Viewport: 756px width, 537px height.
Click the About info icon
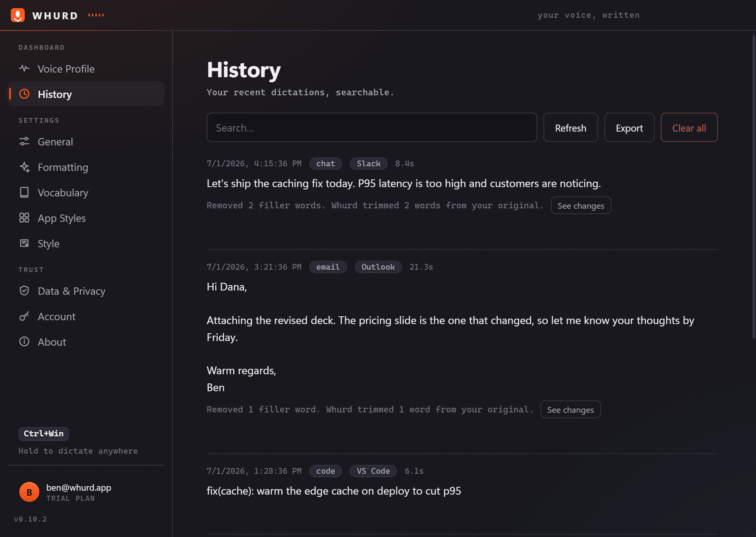tap(24, 342)
